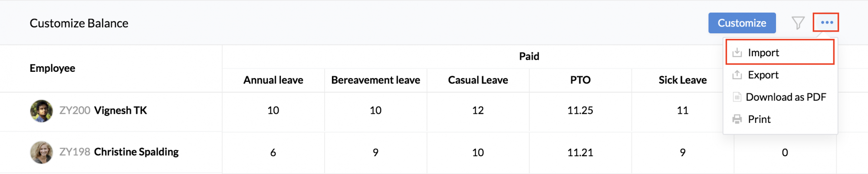The width and height of the screenshot is (868, 174).
Task: Open the three-dots more options menu
Action: point(826,23)
